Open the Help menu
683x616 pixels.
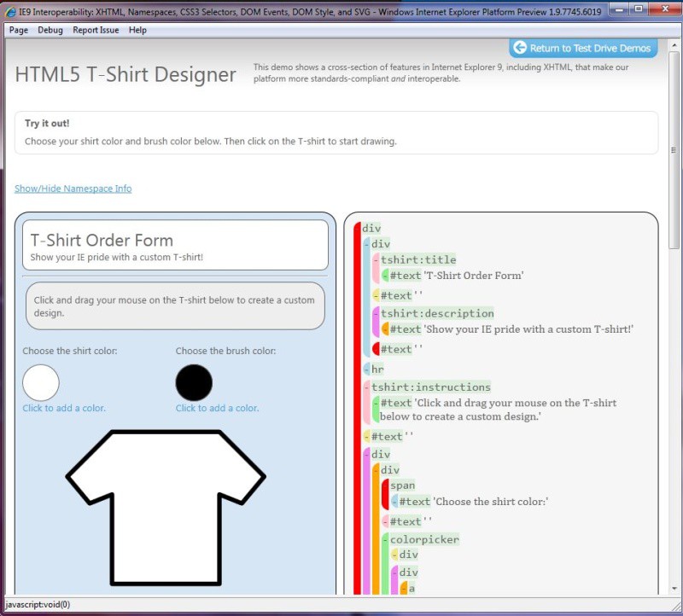tap(137, 30)
